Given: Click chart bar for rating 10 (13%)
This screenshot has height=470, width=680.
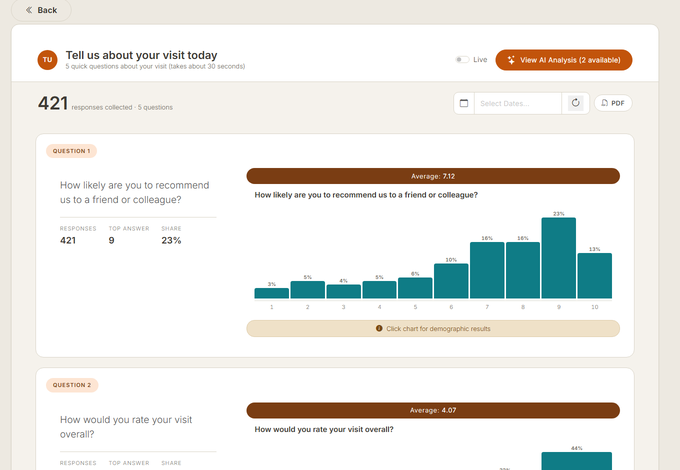Looking at the screenshot, I should (x=595, y=276).
